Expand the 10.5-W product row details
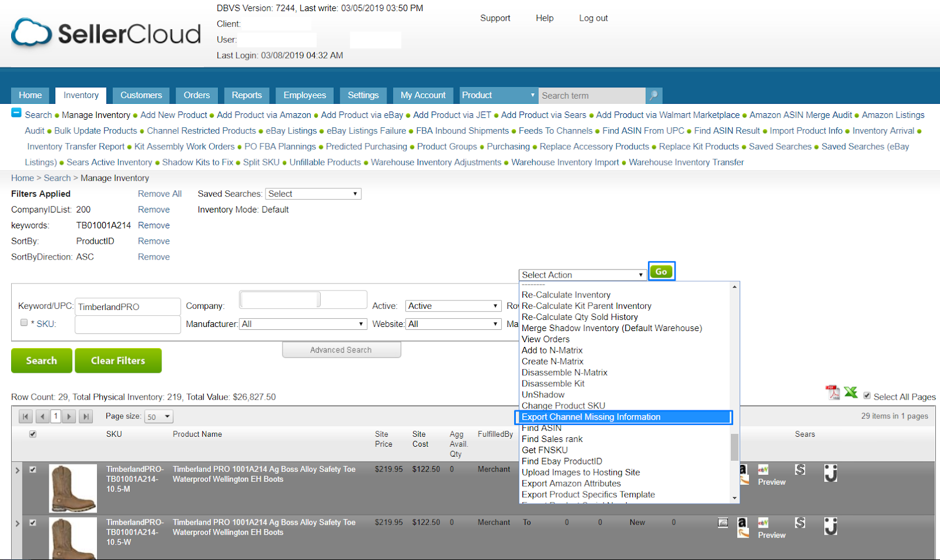The width and height of the screenshot is (940, 560). tap(18, 523)
